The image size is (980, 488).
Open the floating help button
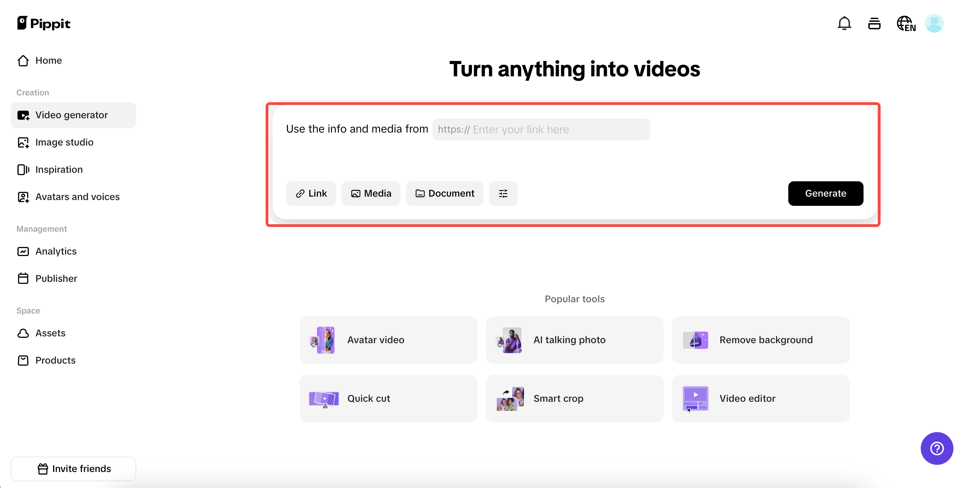936,448
